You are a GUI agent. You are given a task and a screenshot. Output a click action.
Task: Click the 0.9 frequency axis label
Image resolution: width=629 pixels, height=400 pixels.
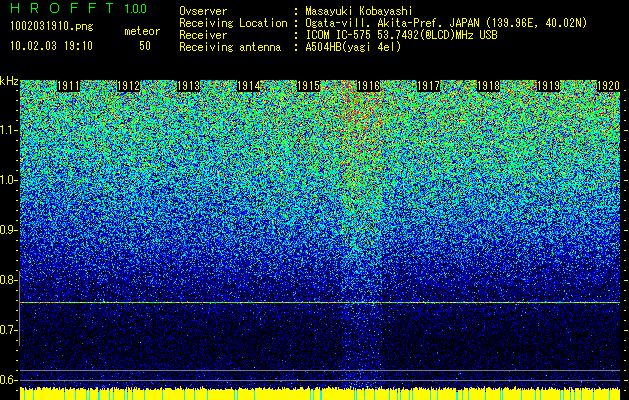tap(8, 230)
